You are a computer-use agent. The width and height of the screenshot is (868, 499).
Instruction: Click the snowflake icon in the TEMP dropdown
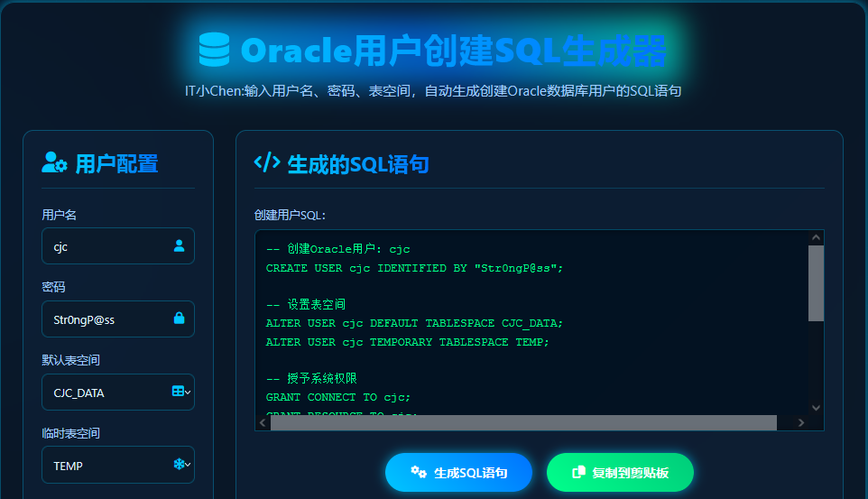pyautogui.click(x=179, y=464)
